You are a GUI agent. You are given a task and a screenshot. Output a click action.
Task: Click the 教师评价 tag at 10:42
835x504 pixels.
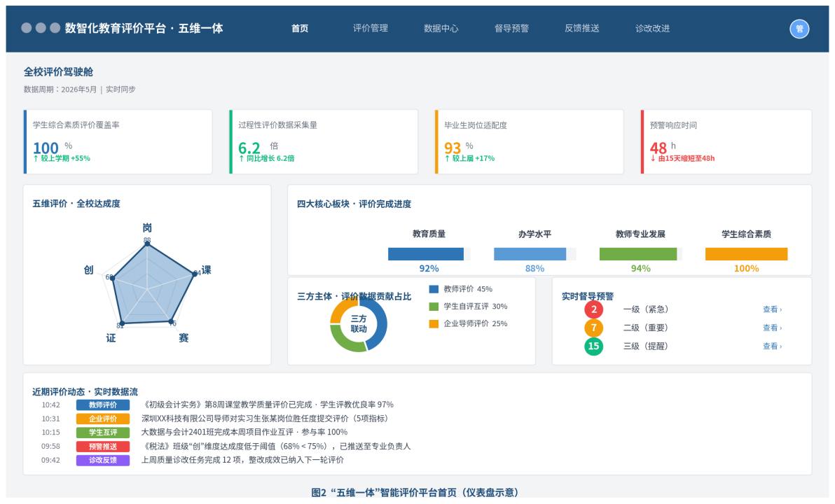click(103, 405)
